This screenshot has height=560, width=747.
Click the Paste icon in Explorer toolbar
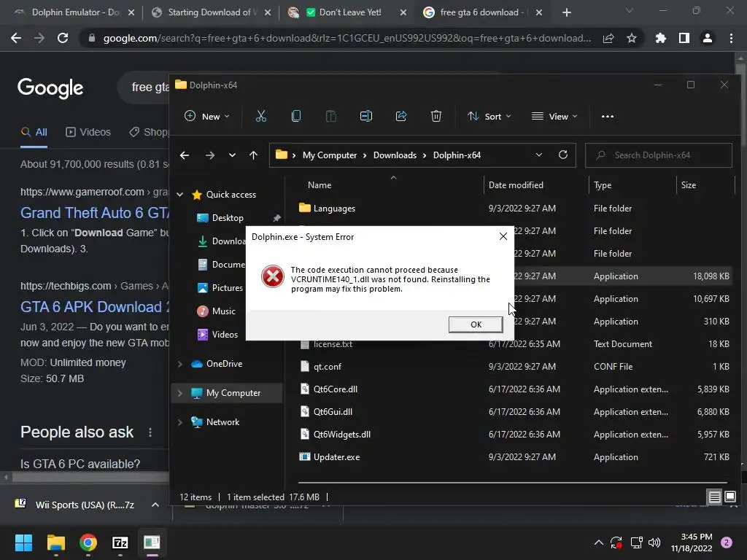click(331, 116)
